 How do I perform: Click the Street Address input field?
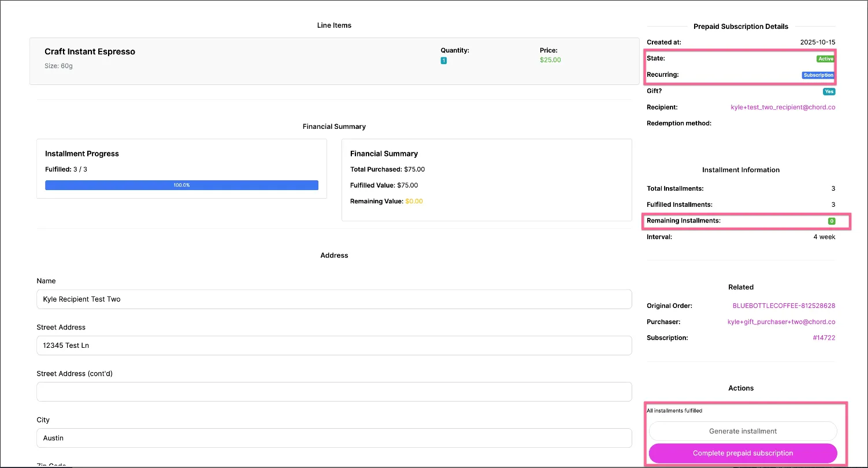click(334, 346)
